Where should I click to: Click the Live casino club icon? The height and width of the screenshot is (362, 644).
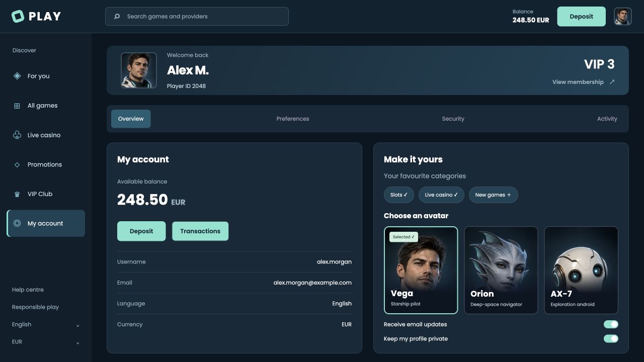coord(17,135)
